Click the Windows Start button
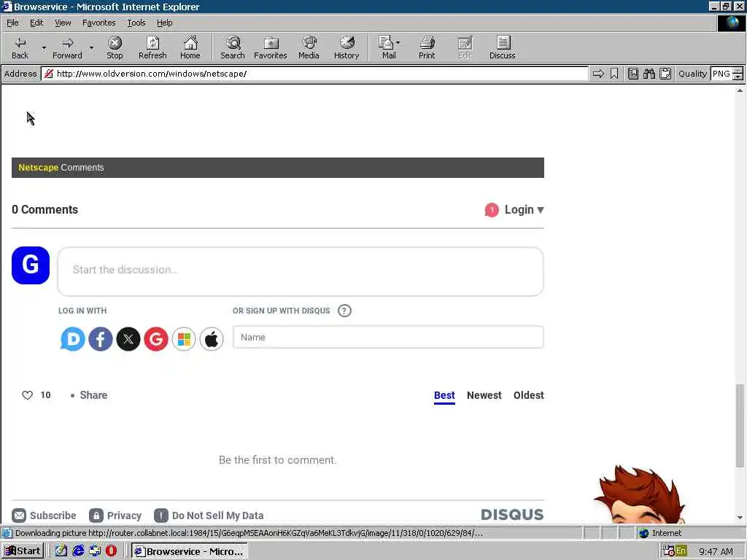Screen dimensions: 747x560 click(23, 551)
